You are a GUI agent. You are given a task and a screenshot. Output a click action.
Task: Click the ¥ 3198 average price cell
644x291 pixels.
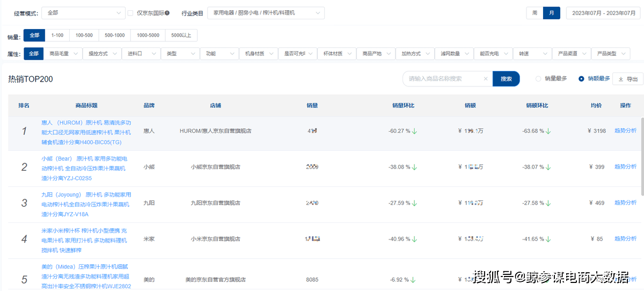[597, 131]
